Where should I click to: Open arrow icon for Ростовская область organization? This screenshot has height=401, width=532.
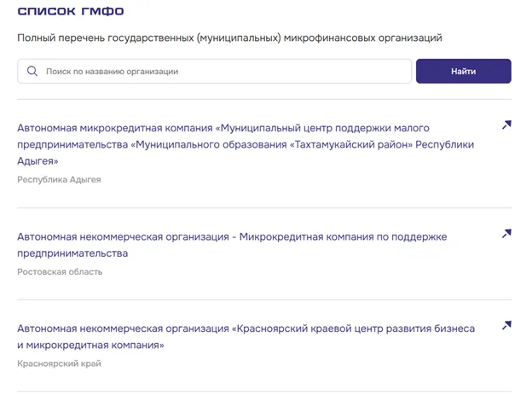[506, 233]
